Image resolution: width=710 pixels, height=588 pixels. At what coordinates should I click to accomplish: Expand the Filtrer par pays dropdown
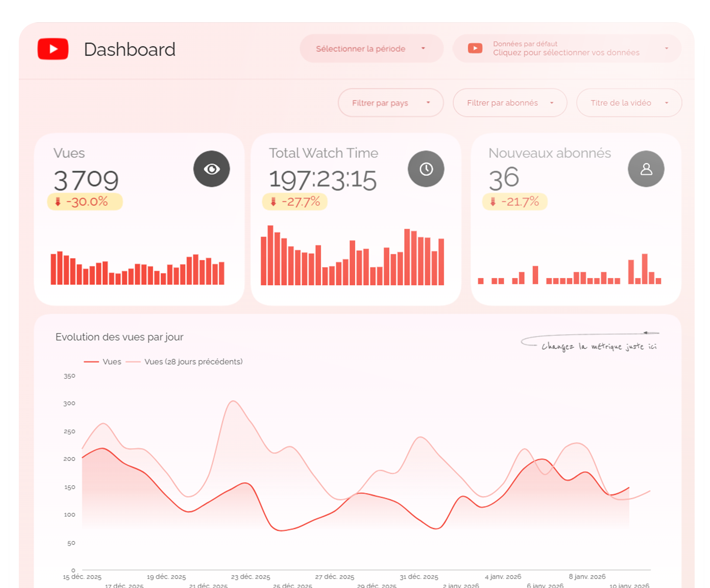click(x=390, y=103)
